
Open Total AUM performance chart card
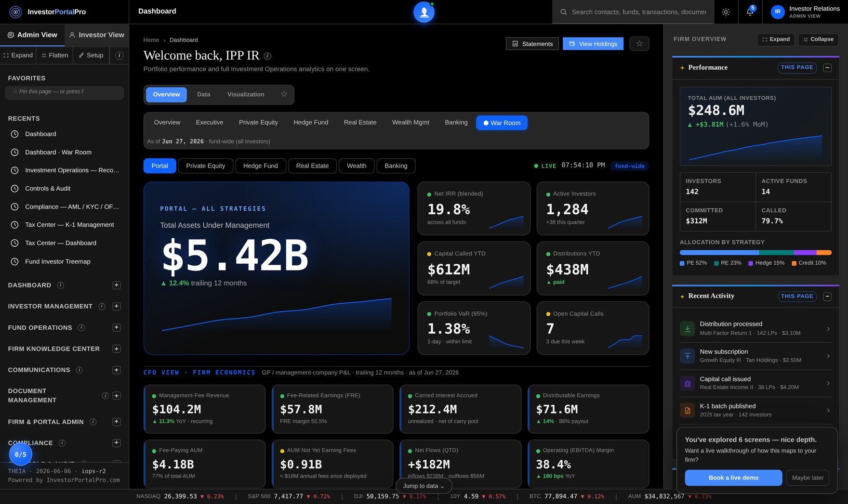pyautogui.click(x=755, y=126)
